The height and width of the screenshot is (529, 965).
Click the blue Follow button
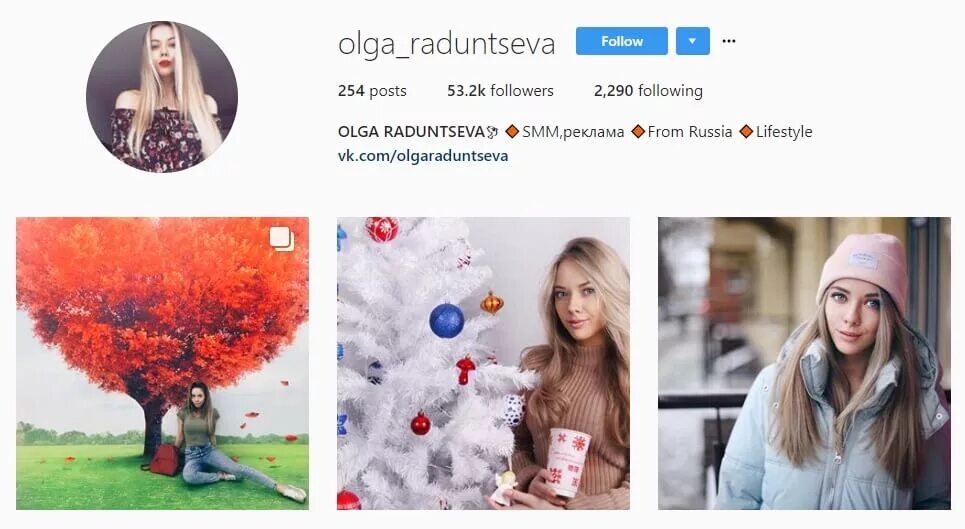(x=622, y=41)
